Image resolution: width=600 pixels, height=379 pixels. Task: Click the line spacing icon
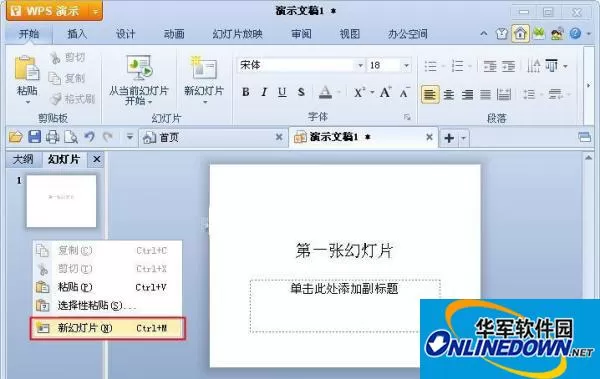(x=530, y=94)
